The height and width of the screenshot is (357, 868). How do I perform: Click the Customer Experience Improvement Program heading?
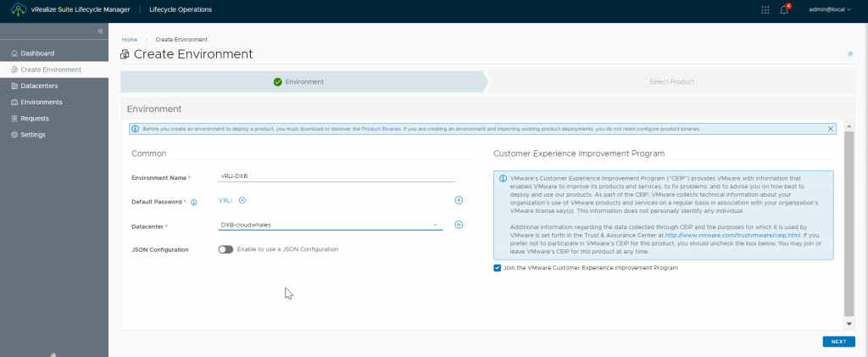pyautogui.click(x=578, y=153)
